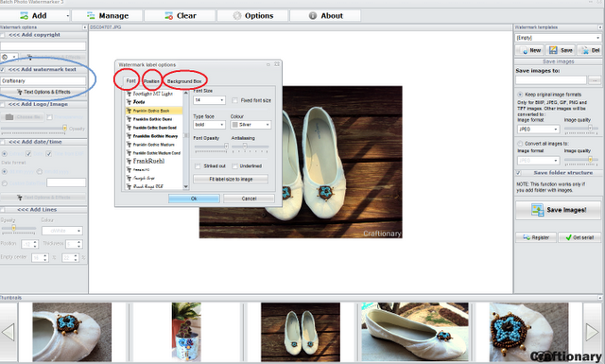Select the Franklin Gothic Demi font

coord(153,119)
